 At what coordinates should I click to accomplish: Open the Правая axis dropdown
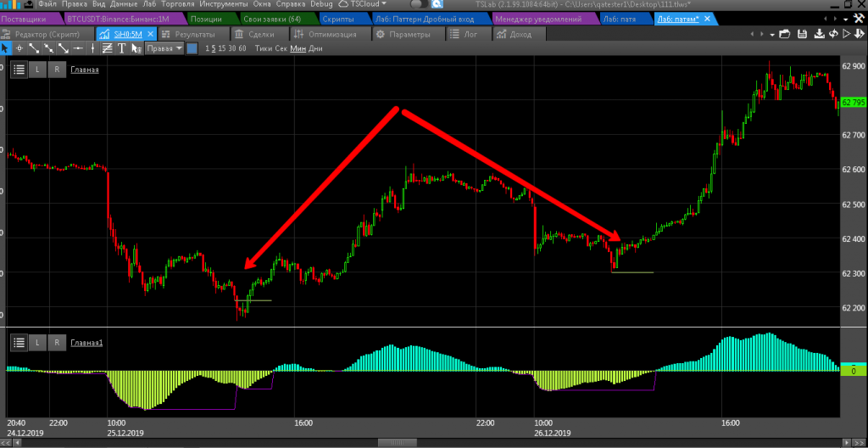pyautogui.click(x=164, y=48)
